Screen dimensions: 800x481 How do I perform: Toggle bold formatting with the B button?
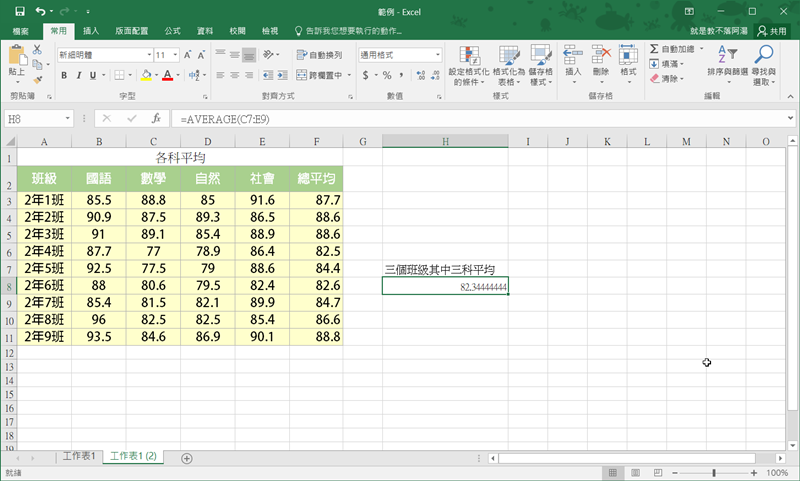[64, 75]
